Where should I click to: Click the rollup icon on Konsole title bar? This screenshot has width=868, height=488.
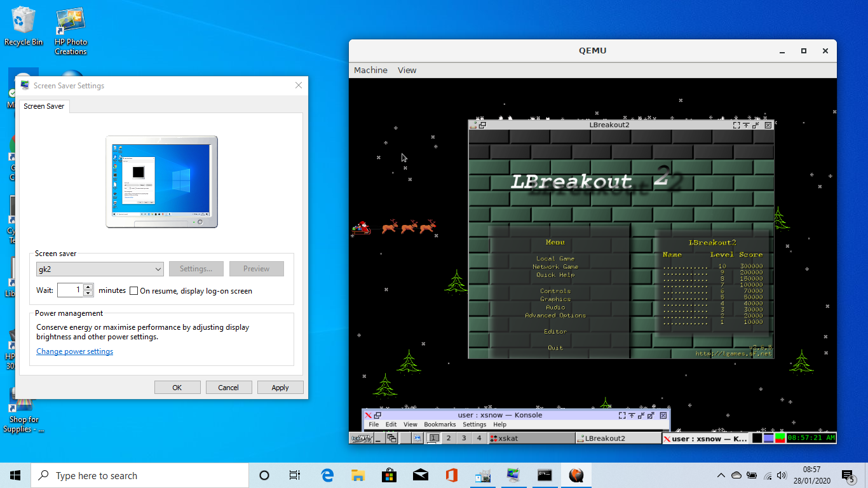[632, 415]
